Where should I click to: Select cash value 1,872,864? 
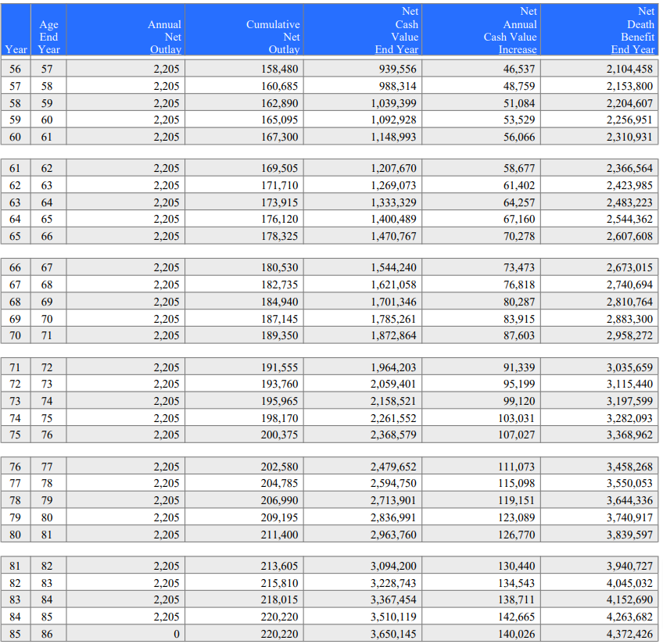(x=394, y=335)
